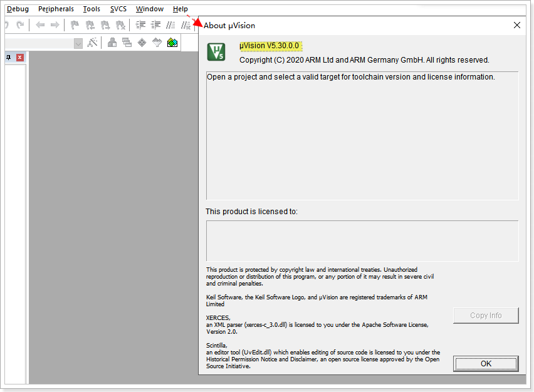Viewport: 534px width, 392px height.
Task: Toggle bookmark with the flag icon
Action: 75,25
